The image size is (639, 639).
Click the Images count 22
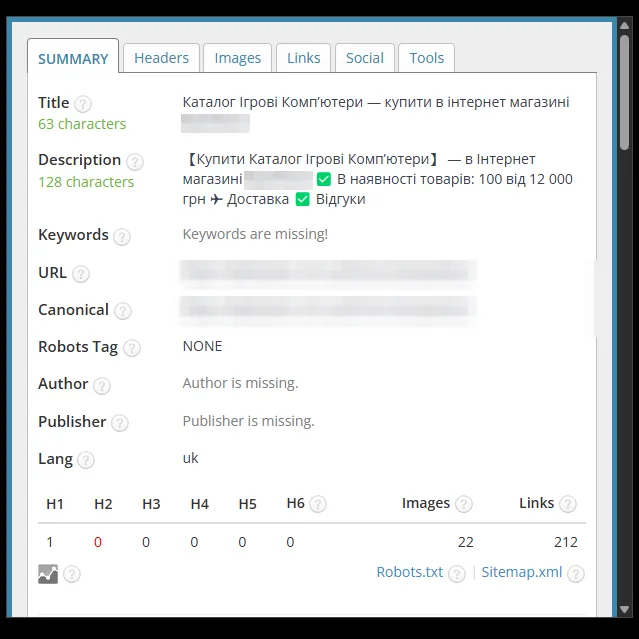465,542
